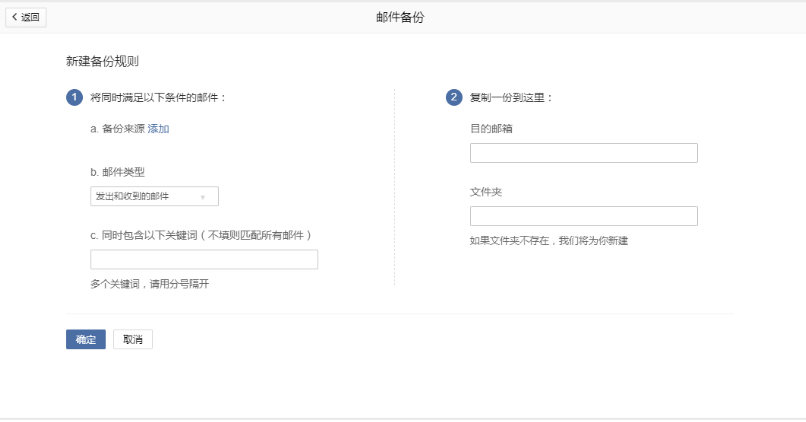Click the 多个关键词，请用分号隔开 hint text
This screenshot has height=422, width=806.
149,284
